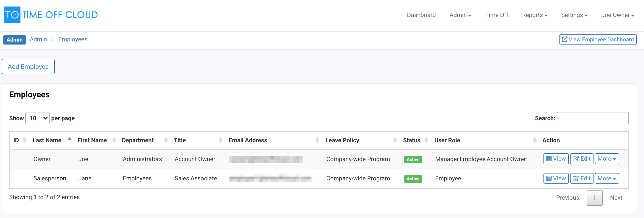Click the Edit pencil icon for Jane Salesperson
Viewport: 644px width, 218px height.
click(x=576, y=178)
